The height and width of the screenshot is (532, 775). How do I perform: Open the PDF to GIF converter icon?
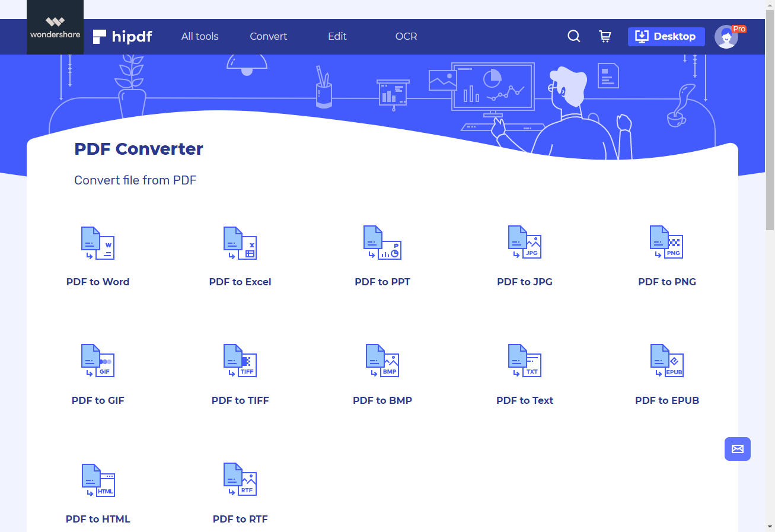98,361
